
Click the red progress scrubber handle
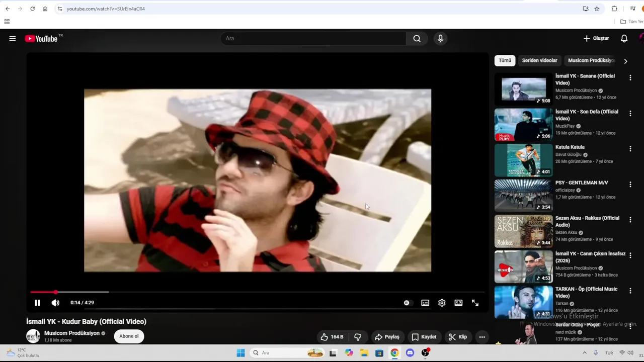(x=55, y=292)
